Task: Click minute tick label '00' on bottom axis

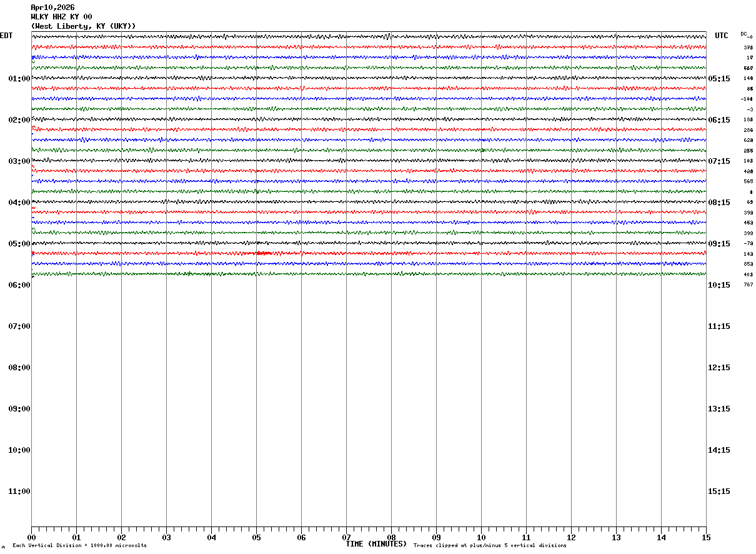Action: tap(31, 538)
